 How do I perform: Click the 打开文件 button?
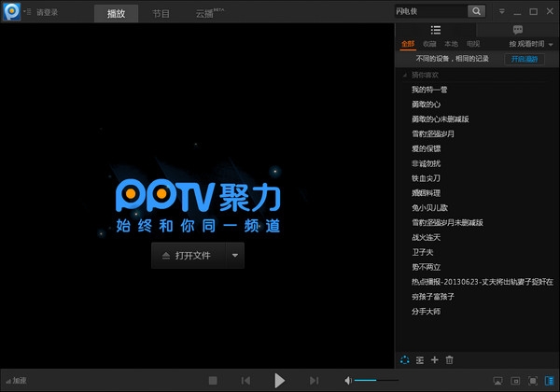tap(187, 255)
